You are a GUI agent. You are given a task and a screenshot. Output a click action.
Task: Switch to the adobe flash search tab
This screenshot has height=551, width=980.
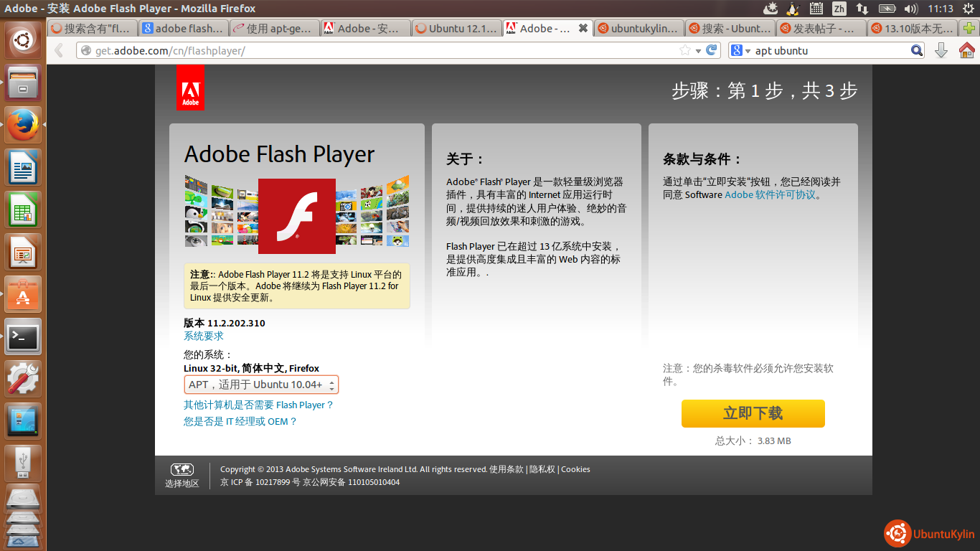coord(183,29)
